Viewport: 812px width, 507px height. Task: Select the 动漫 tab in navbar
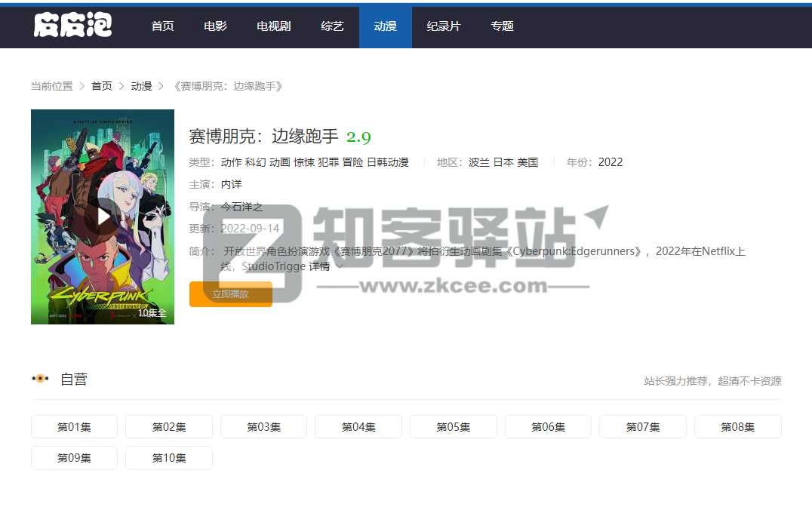pyautogui.click(x=385, y=26)
